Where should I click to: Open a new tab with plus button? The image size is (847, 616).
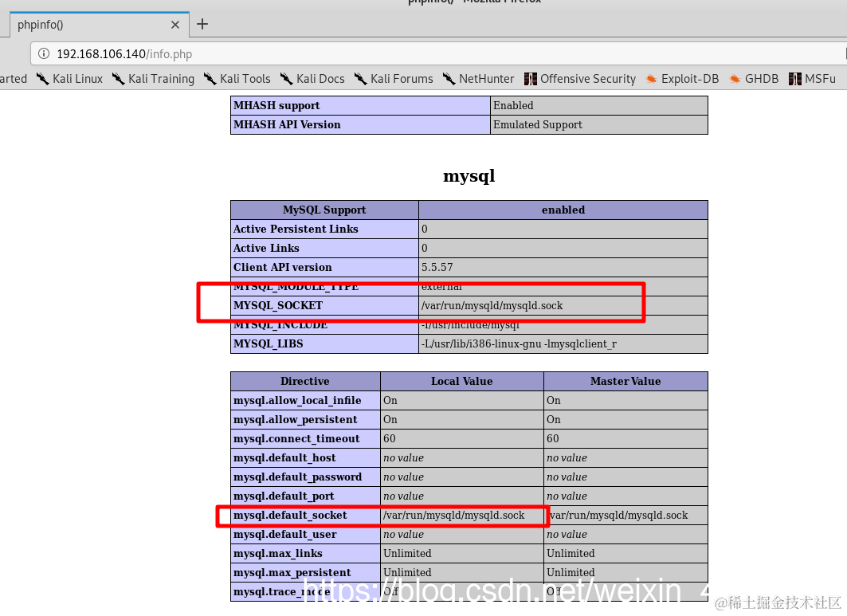tap(202, 25)
